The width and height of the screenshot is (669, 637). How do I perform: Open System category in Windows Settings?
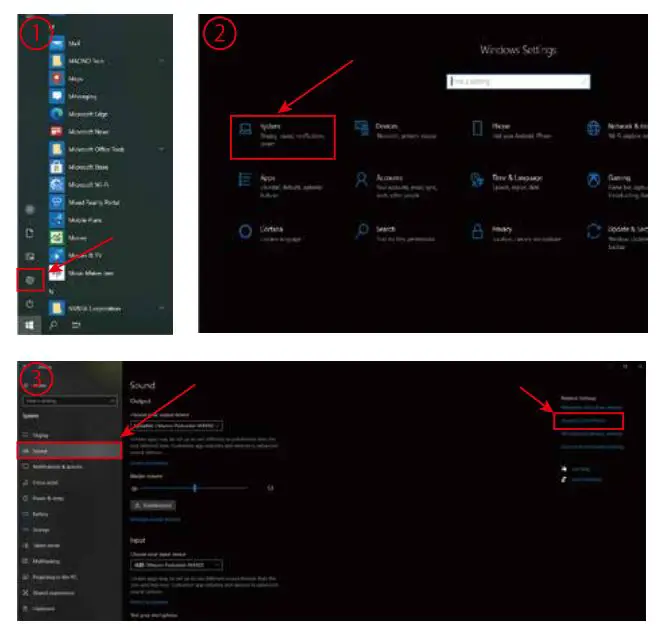coord(282,137)
